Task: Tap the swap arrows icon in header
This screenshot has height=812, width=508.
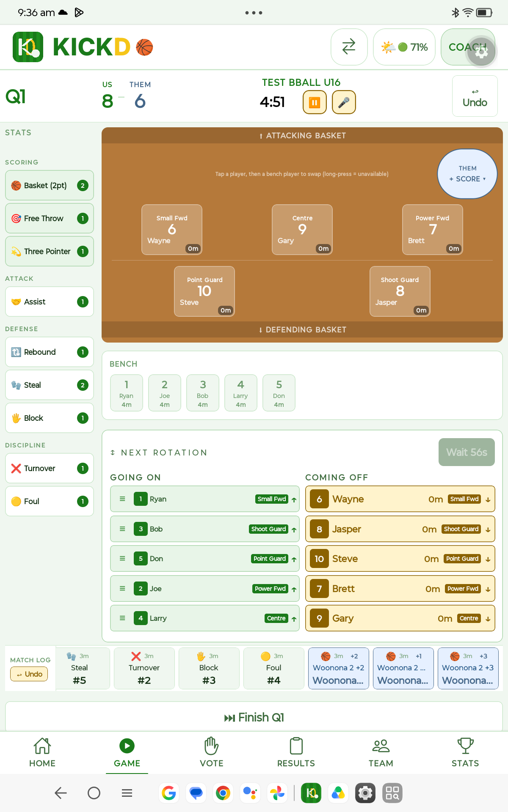Action: point(349,47)
